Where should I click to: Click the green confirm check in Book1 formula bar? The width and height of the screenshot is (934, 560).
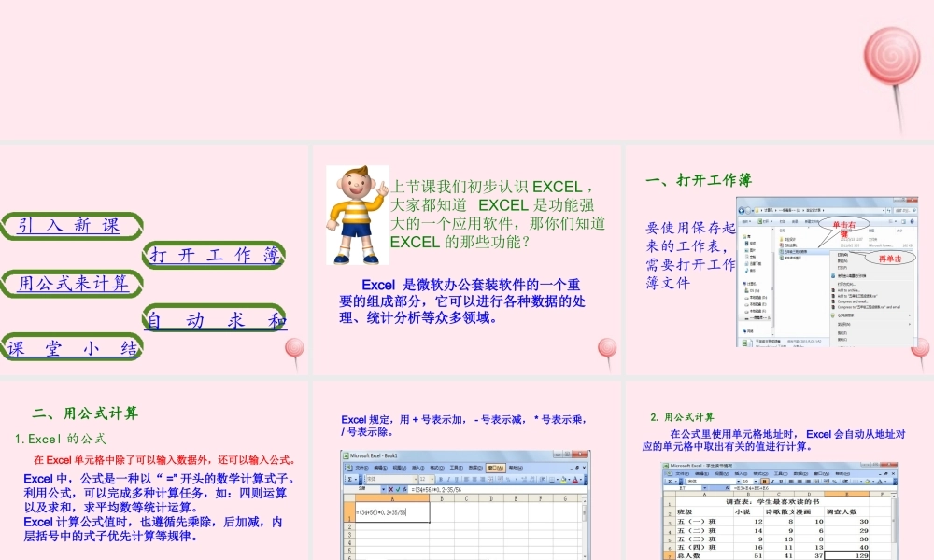[398, 489]
